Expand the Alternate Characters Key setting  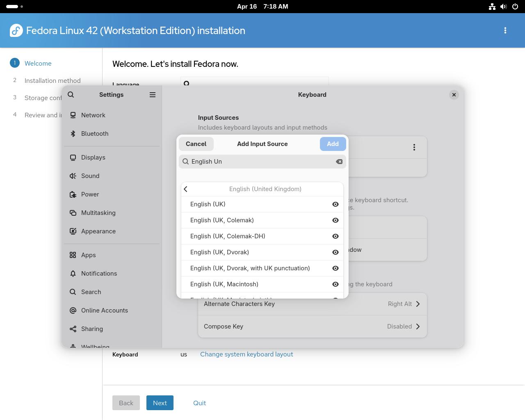[x=312, y=304]
